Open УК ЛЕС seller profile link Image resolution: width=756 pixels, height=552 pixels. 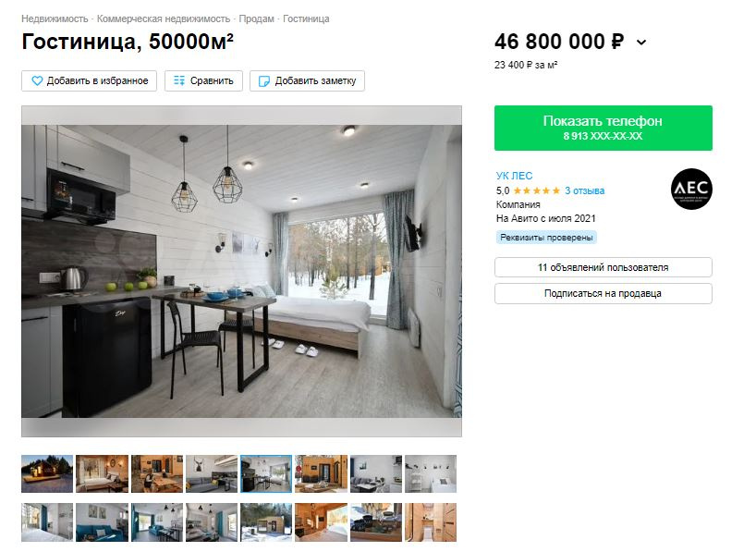coord(514,176)
